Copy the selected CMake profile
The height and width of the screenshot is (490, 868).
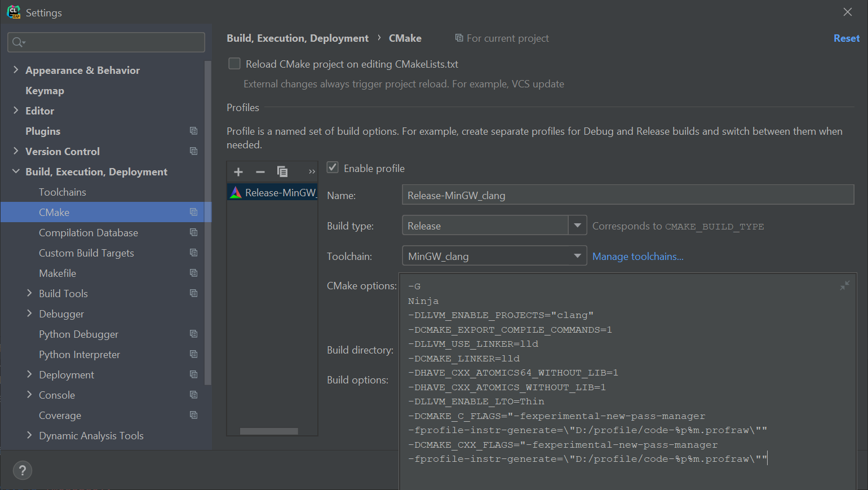282,171
